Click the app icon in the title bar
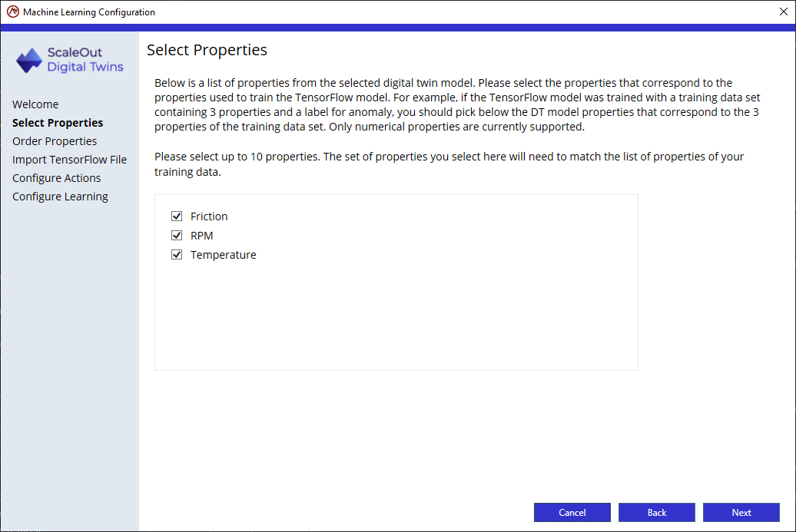Image resolution: width=796 pixels, height=532 pixels. click(13, 12)
